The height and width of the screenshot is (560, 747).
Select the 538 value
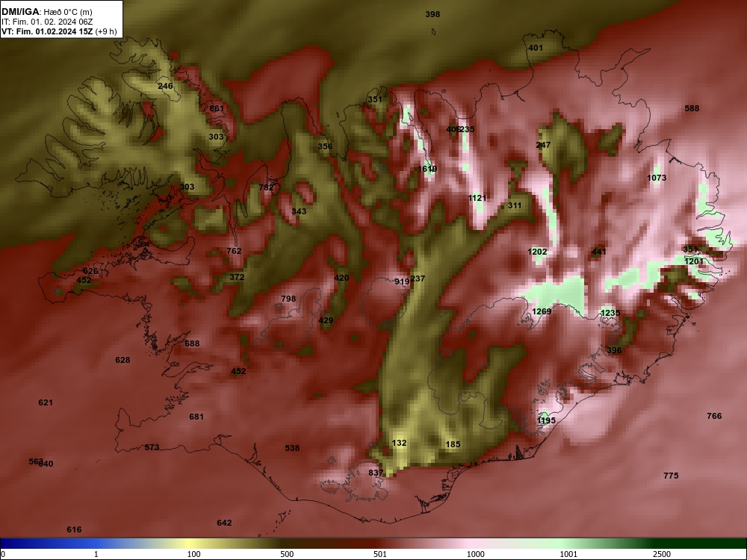(x=292, y=448)
